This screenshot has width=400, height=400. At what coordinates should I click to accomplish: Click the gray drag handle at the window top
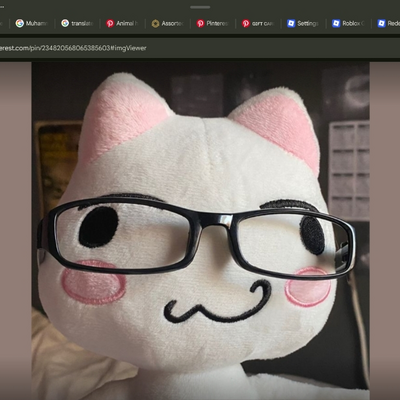[200, 7]
